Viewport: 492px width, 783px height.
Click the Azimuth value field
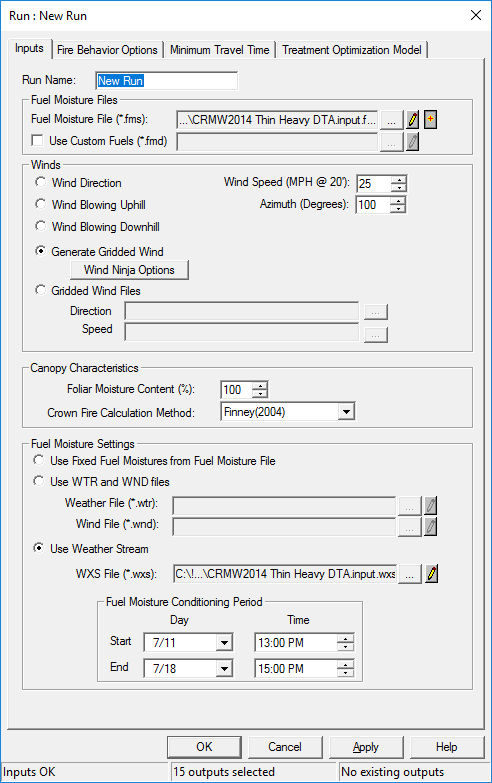pos(373,205)
